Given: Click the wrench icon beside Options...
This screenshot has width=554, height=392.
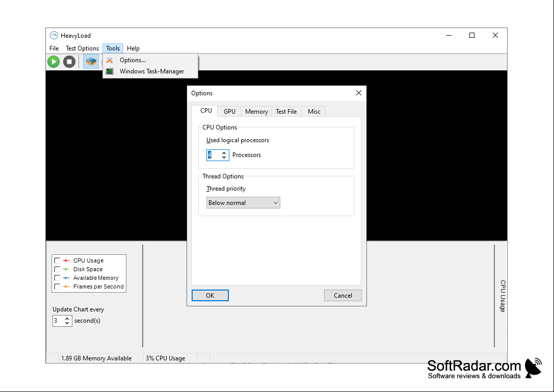Looking at the screenshot, I should pos(110,60).
